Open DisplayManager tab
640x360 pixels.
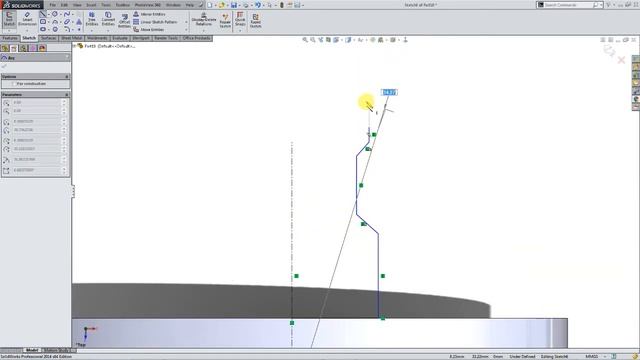click(x=42, y=48)
